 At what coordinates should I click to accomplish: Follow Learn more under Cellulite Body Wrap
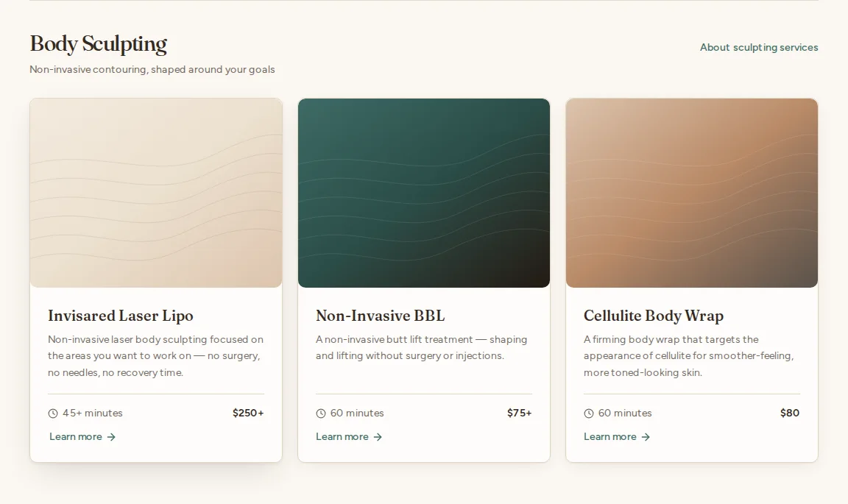coord(617,437)
